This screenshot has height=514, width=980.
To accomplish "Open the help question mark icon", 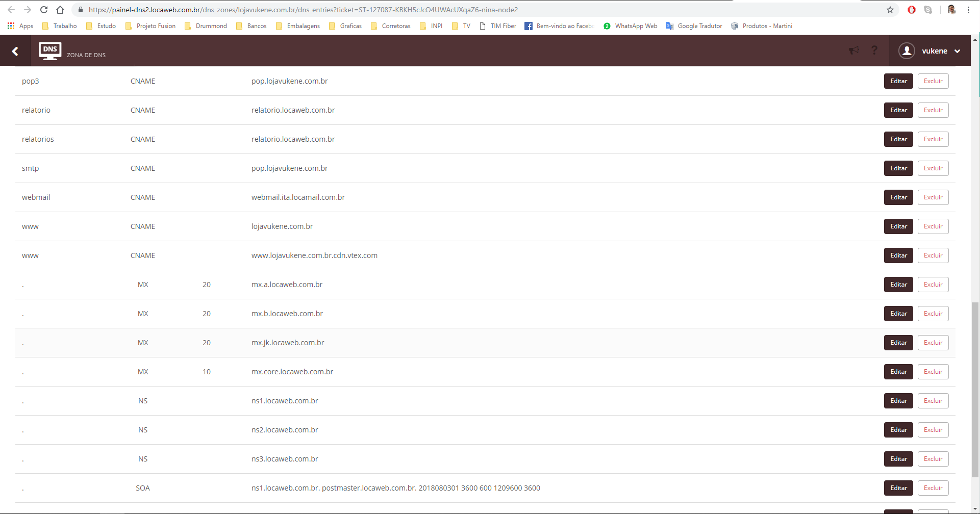I will (x=874, y=50).
